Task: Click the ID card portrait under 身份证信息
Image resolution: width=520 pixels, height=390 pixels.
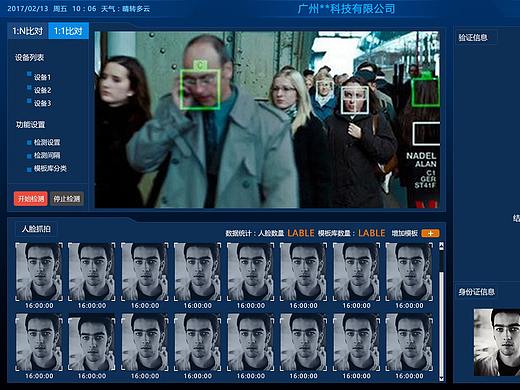Action: pyautogui.click(x=497, y=342)
